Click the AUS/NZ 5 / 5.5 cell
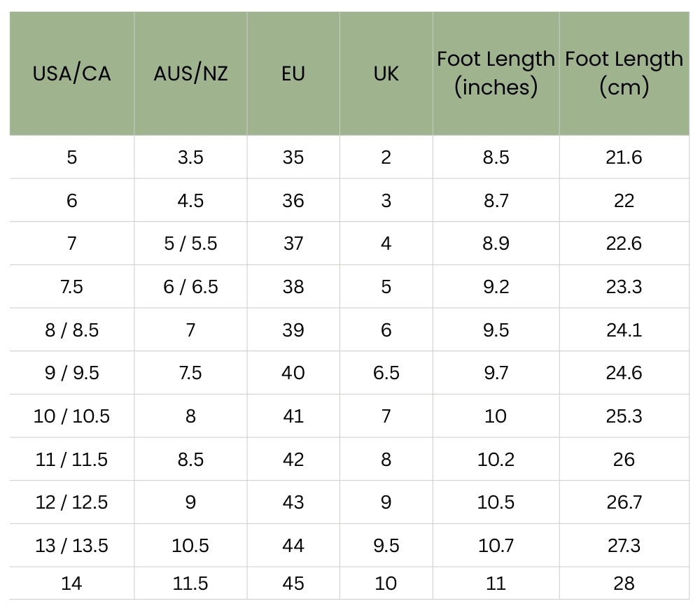 [190, 243]
